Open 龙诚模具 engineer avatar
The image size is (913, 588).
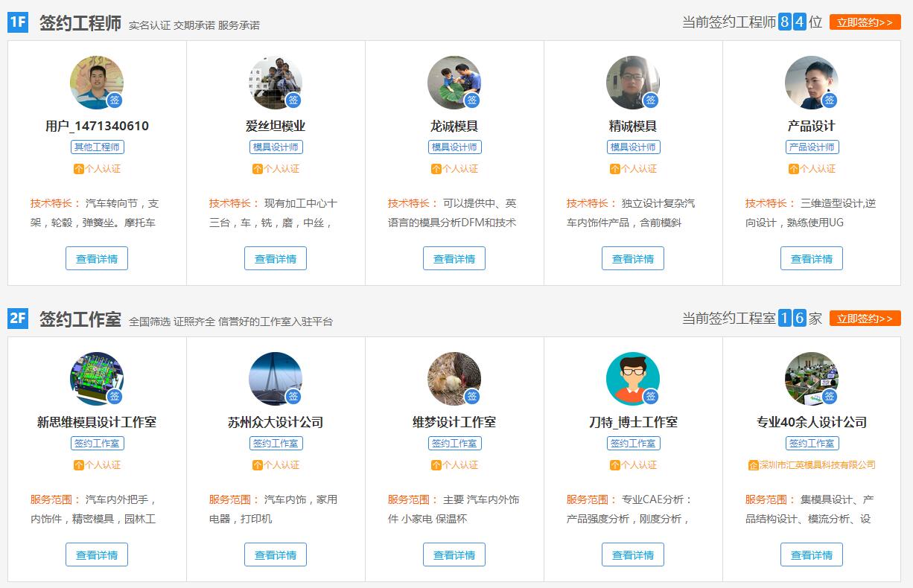(x=454, y=83)
